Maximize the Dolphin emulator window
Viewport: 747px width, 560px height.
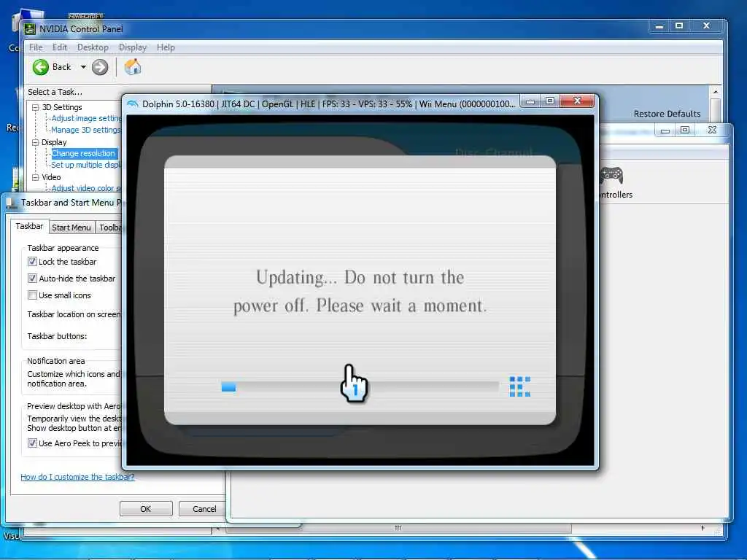(x=550, y=101)
